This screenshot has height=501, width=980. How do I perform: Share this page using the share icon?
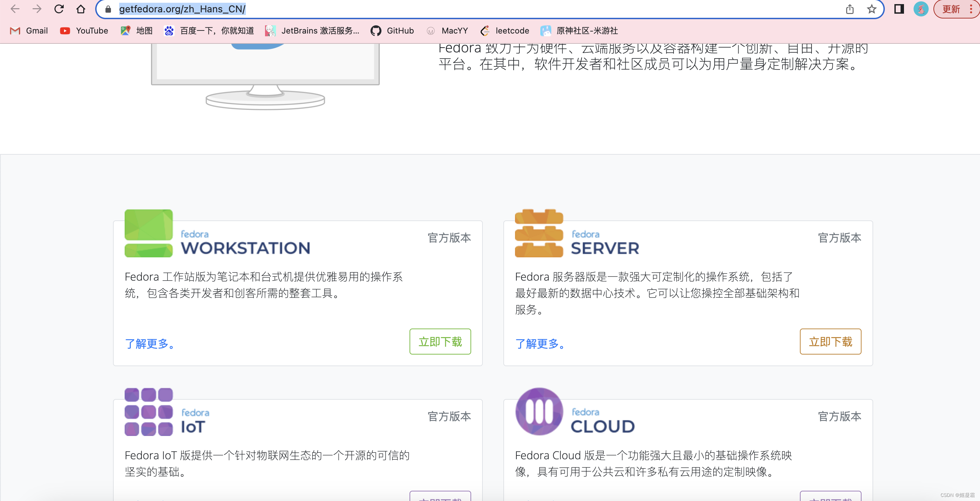tap(850, 9)
